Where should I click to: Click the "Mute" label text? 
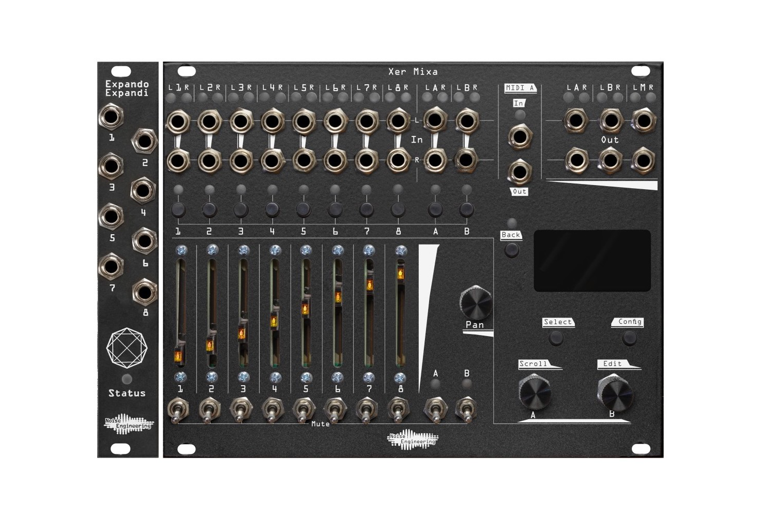pos(321,424)
